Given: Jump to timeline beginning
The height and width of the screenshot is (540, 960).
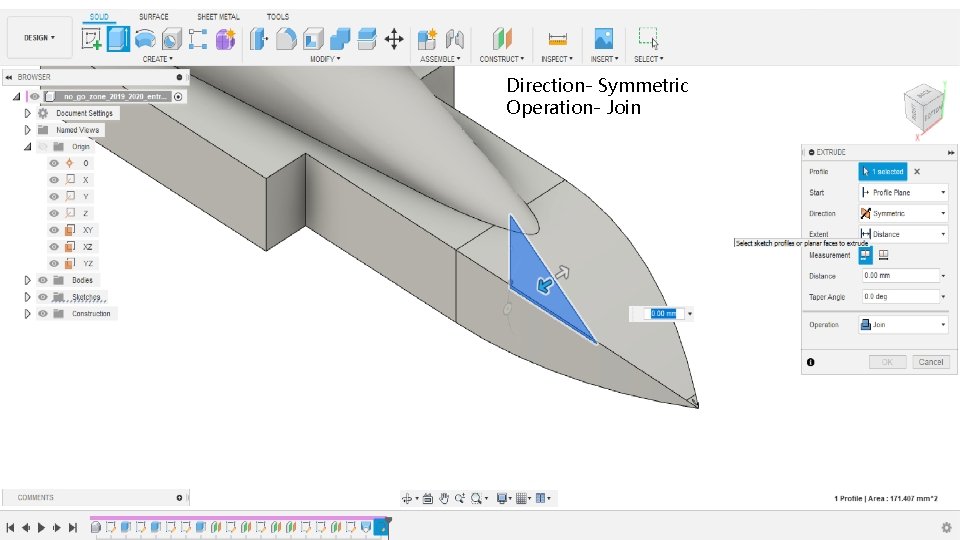Looking at the screenshot, I should [10, 527].
